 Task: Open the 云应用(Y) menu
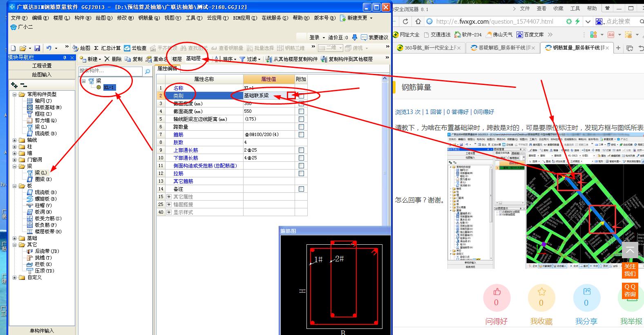tap(217, 18)
